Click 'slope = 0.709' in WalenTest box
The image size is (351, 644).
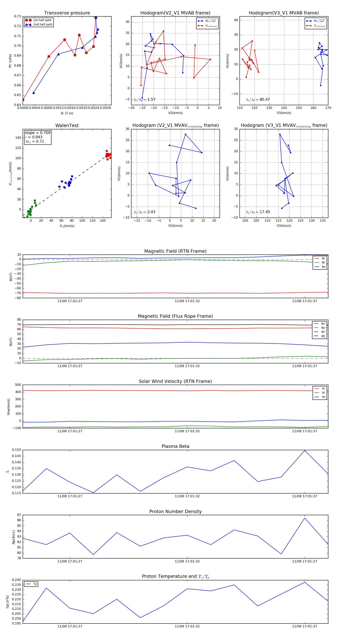pyautogui.click(x=37, y=133)
